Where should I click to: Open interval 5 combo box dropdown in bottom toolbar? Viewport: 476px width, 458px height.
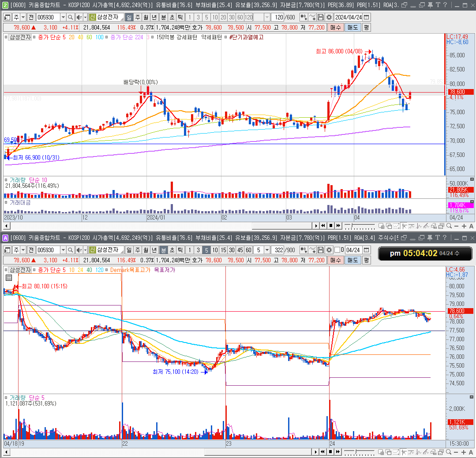(267, 250)
